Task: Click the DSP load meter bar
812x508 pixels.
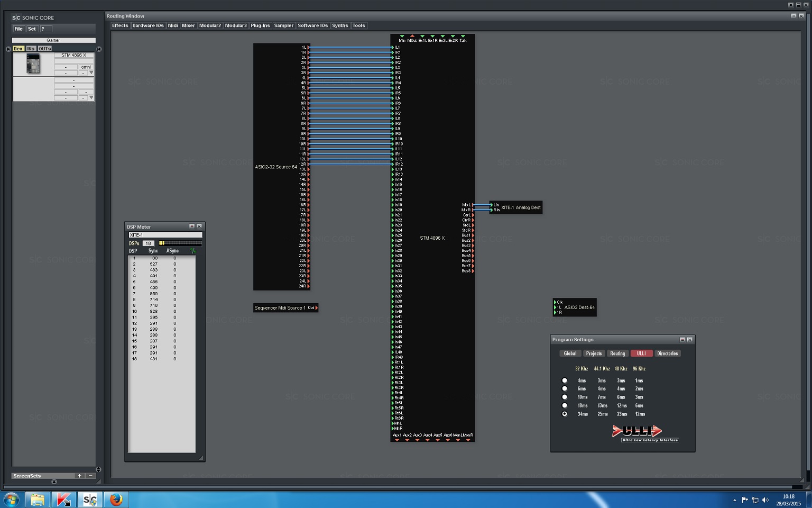Action: click(180, 243)
